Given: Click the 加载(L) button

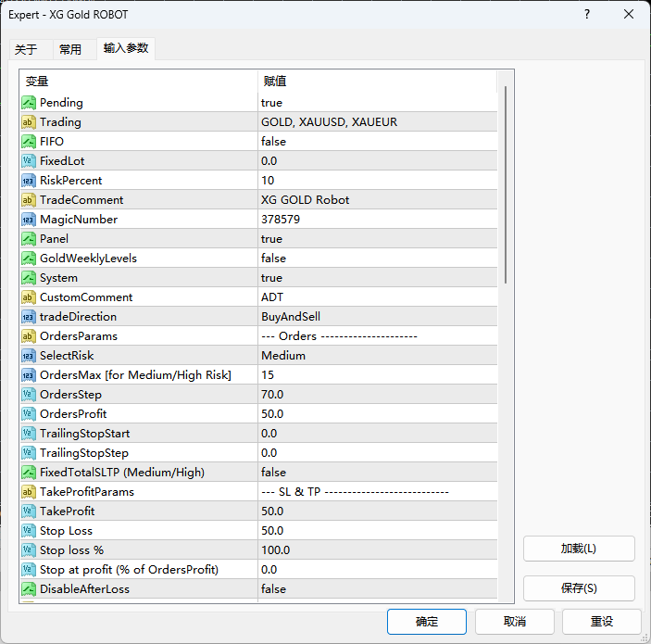Looking at the screenshot, I should click(x=579, y=549).
